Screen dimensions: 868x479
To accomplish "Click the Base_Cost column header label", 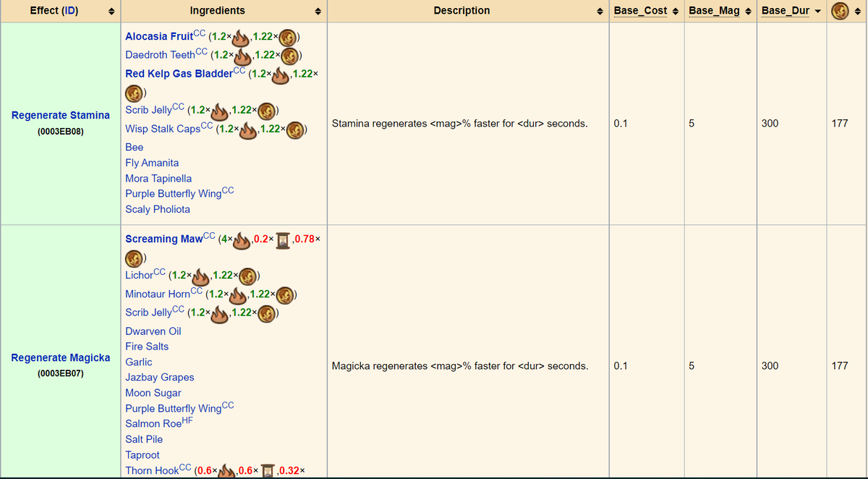I will tap(640, 11).
